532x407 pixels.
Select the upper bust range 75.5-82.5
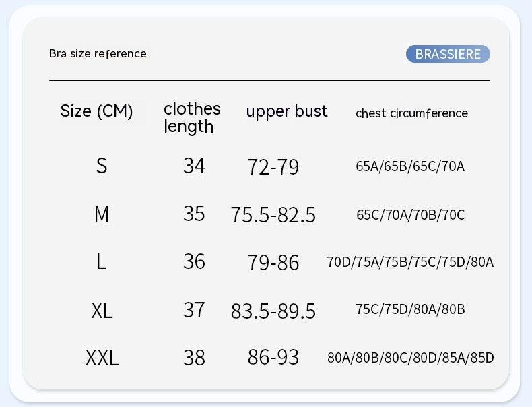(273, 215)
